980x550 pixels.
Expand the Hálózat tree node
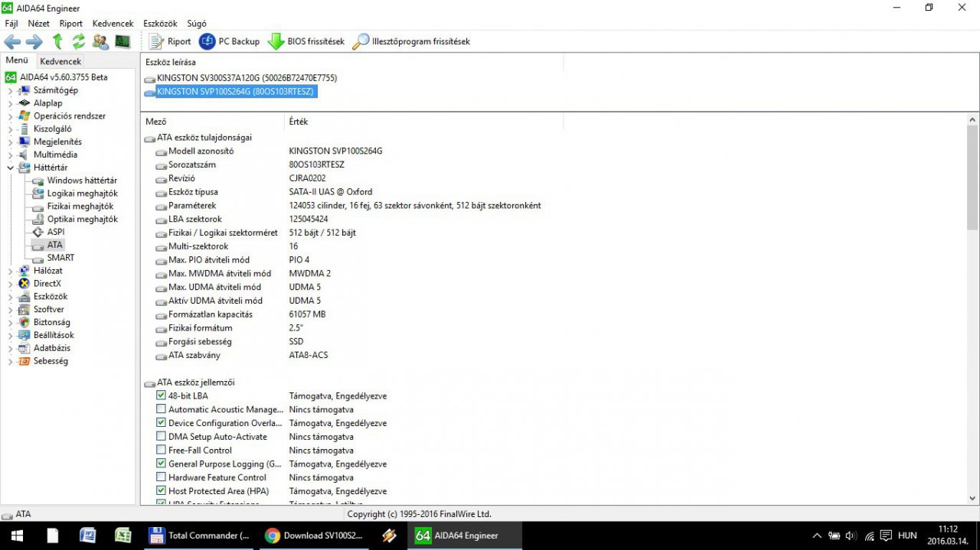click(x=10, y=271)
